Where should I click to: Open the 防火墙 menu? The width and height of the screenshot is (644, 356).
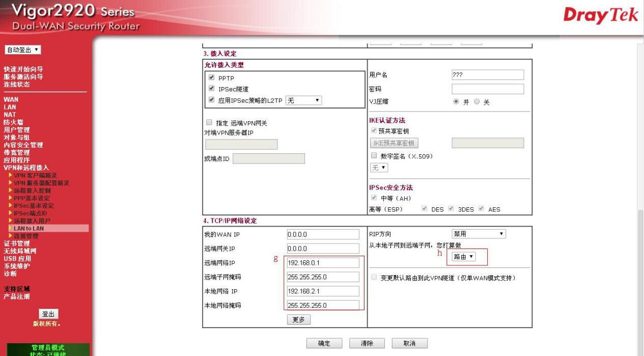tap(13, 122)
